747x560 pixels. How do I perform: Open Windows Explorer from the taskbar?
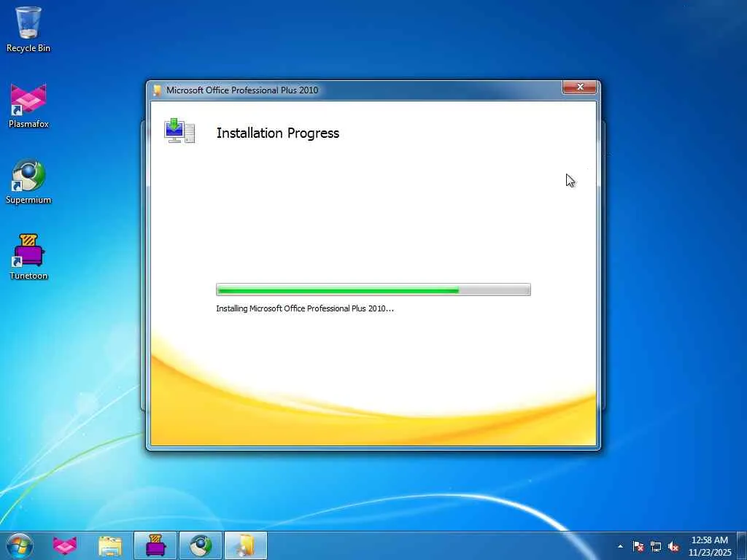[110, 545]
